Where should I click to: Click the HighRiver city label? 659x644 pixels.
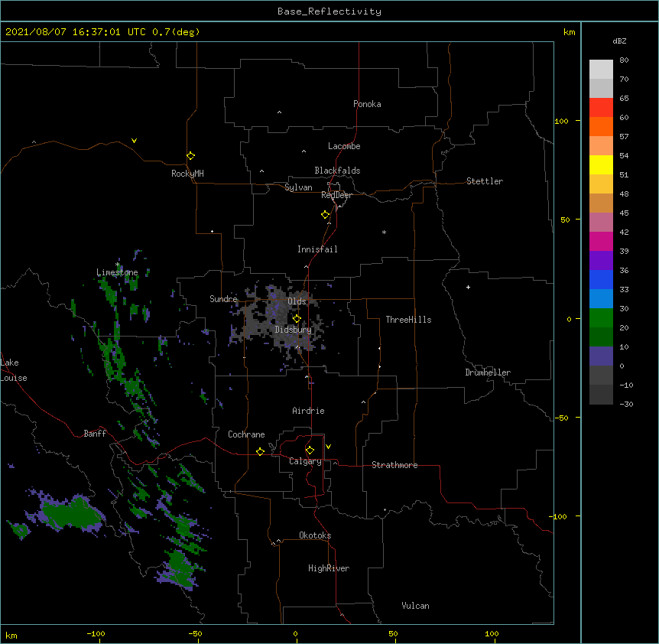329,568
